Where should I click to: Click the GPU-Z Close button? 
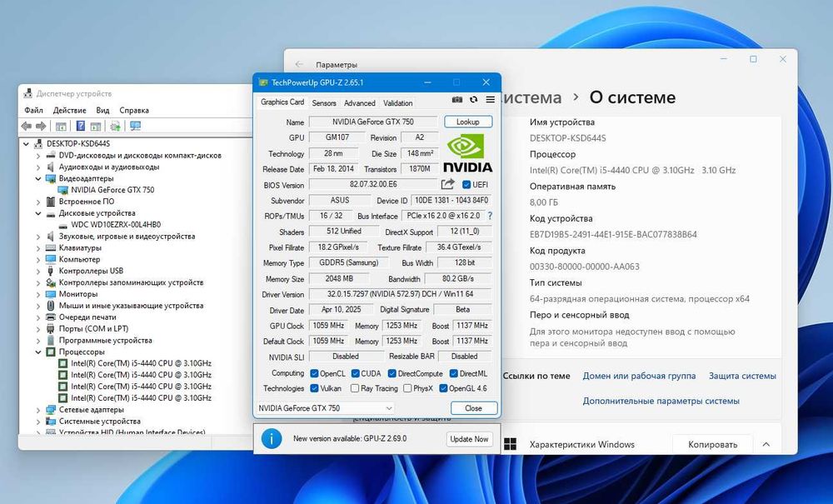tap(474, 408)
